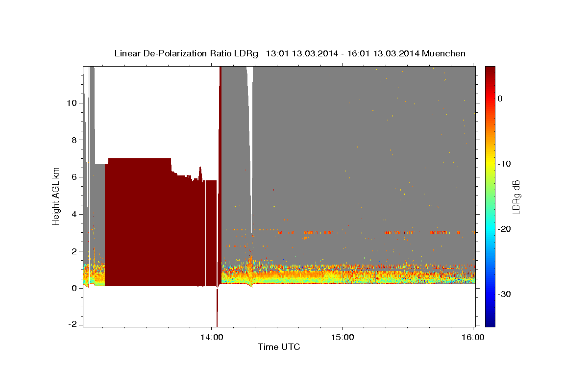Image resolution: width=588 pixels, height=392 pixels.
Task: Click the 15:00 time tick label
Action: (x=343, y=338)
